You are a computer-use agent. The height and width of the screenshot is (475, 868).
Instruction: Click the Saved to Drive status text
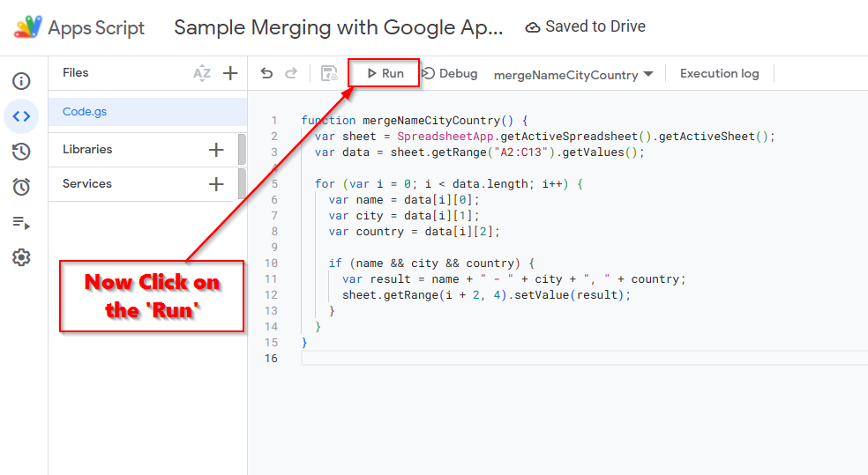tap(595, 26)
